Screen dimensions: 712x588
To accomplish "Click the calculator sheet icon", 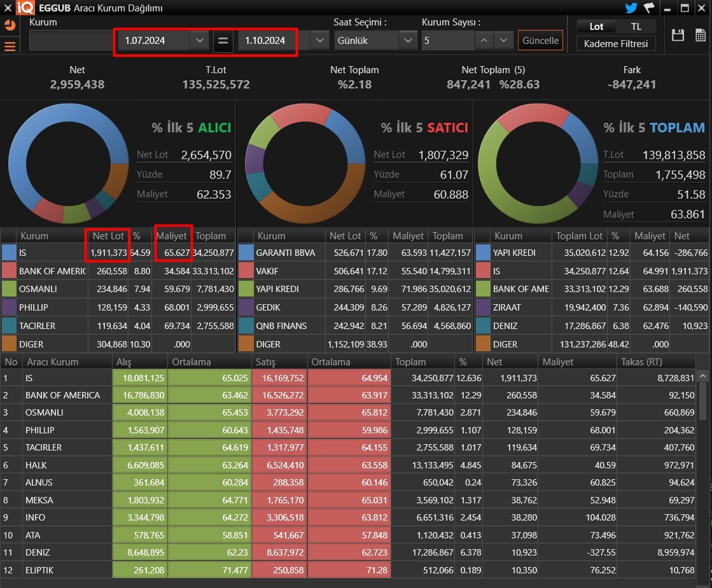I will pyautogui.click(x=700, y=35).
